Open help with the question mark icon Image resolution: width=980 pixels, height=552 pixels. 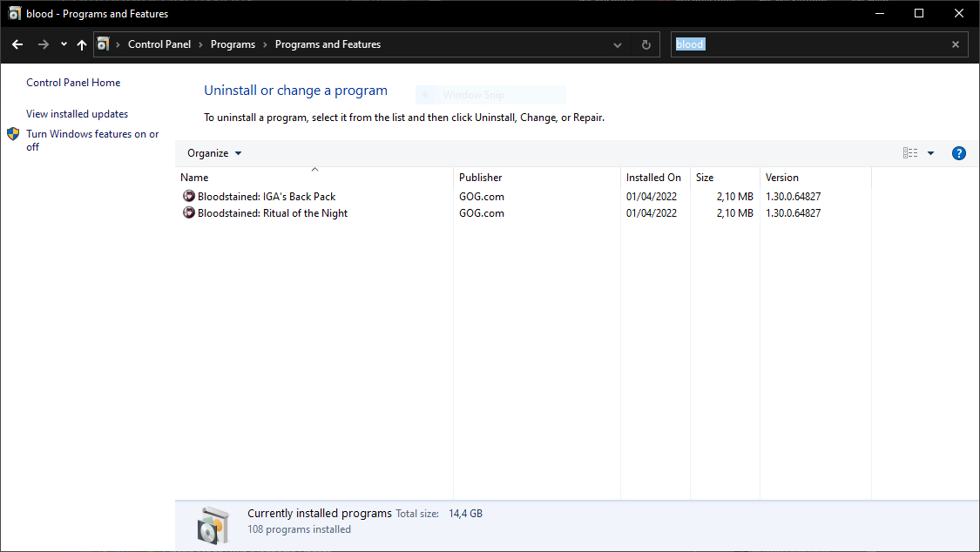[x=959, y=153]
